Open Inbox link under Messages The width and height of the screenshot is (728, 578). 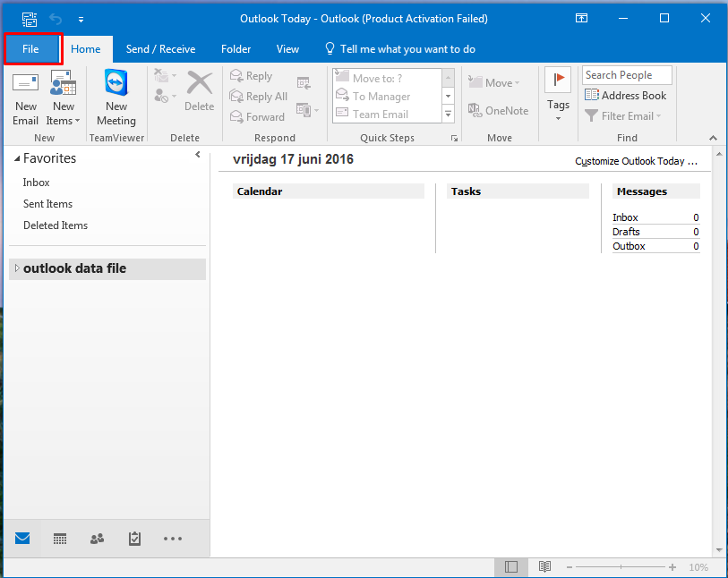click(625, 217)
